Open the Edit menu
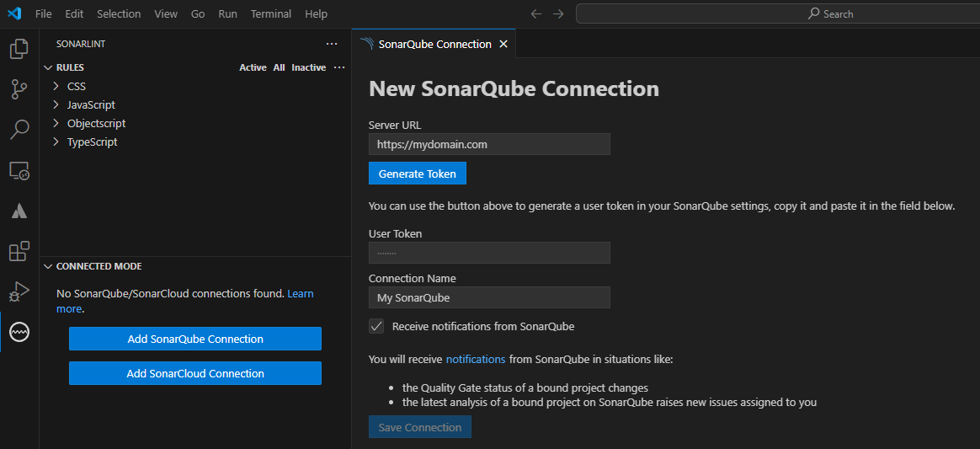 pos(74,13)
